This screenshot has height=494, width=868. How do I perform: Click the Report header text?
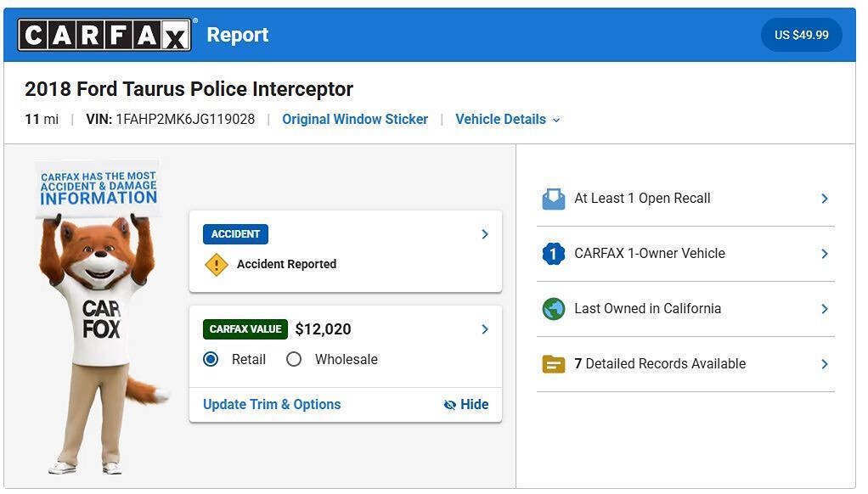click(238, 35)
